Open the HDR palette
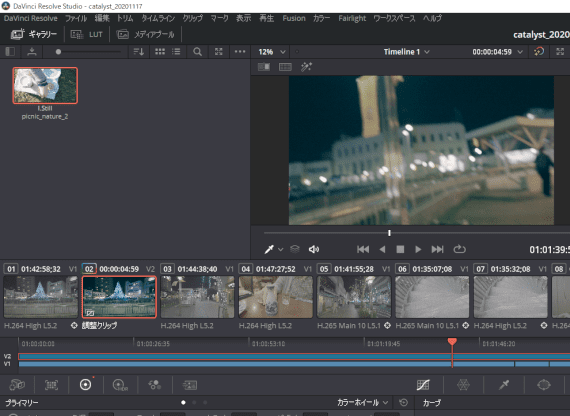 tap(120, 385)
